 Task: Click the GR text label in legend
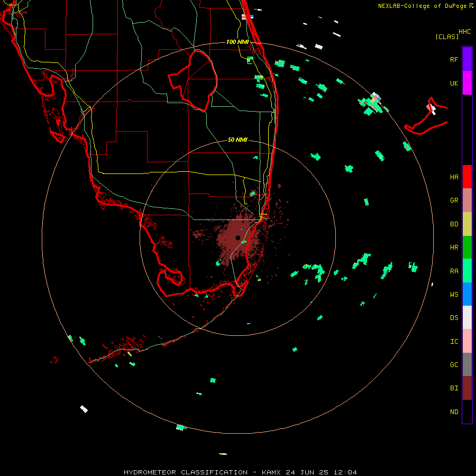coord(454,200)
